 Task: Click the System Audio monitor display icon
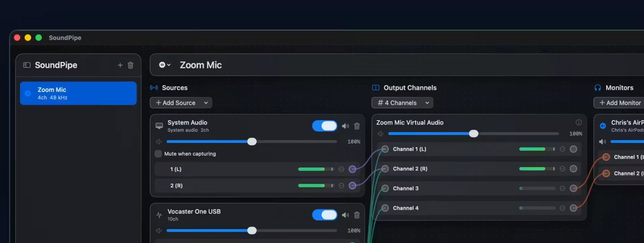pyautogui.click(x=159, y=126)
